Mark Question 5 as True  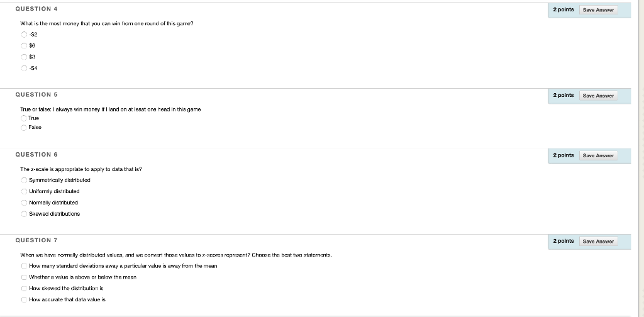(x=23, y=118)
